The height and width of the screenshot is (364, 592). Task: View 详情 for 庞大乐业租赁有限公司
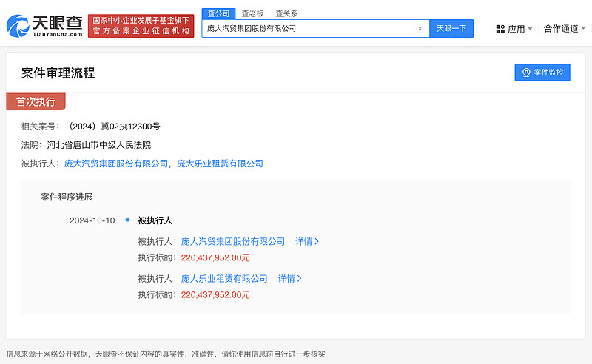pos(289,279)
